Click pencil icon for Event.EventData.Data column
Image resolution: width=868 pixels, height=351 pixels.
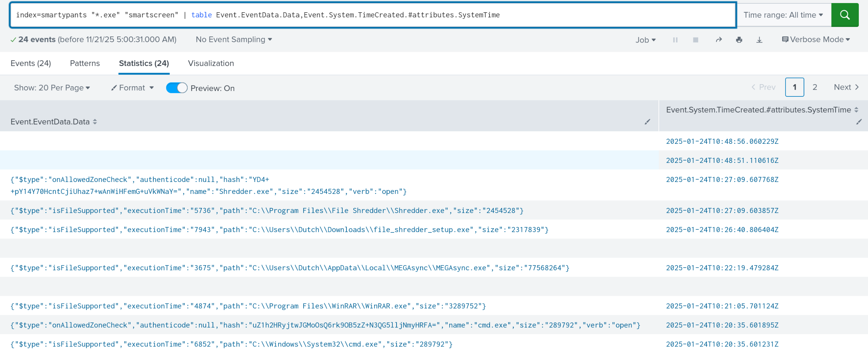tap(647, 122)
